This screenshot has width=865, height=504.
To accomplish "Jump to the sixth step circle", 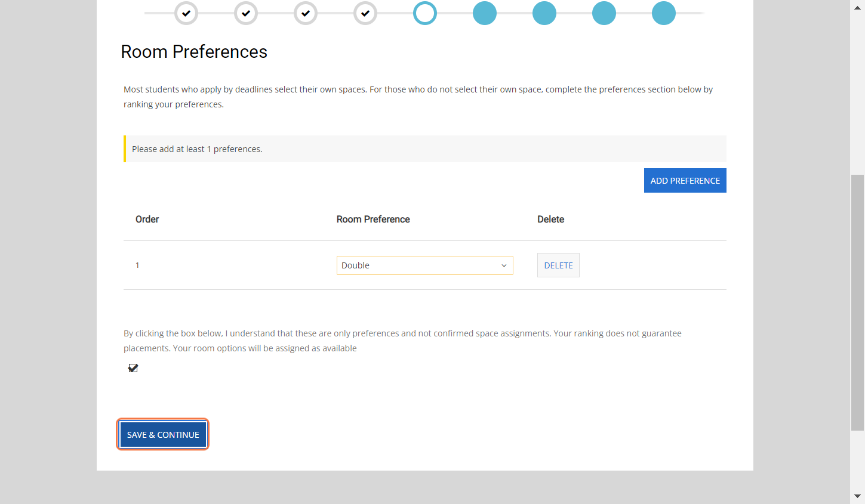I will [485, 13].
